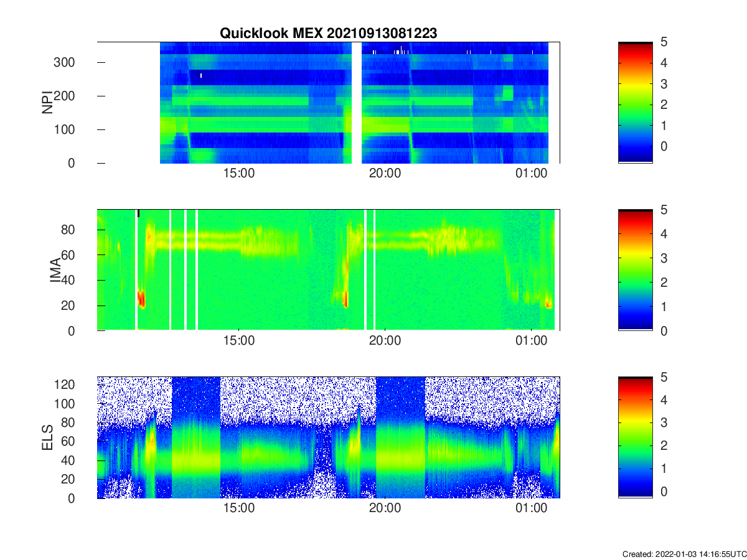Click the '15:00' time label under NPI panel
747x560 pixels.
239,174
